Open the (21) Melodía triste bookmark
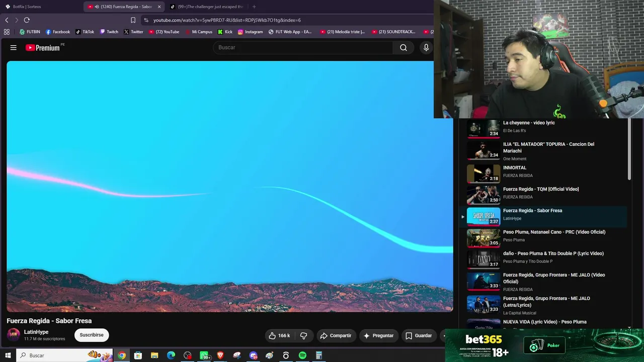The width and height of the screenshot is (644, 362). tap(342, 32)
